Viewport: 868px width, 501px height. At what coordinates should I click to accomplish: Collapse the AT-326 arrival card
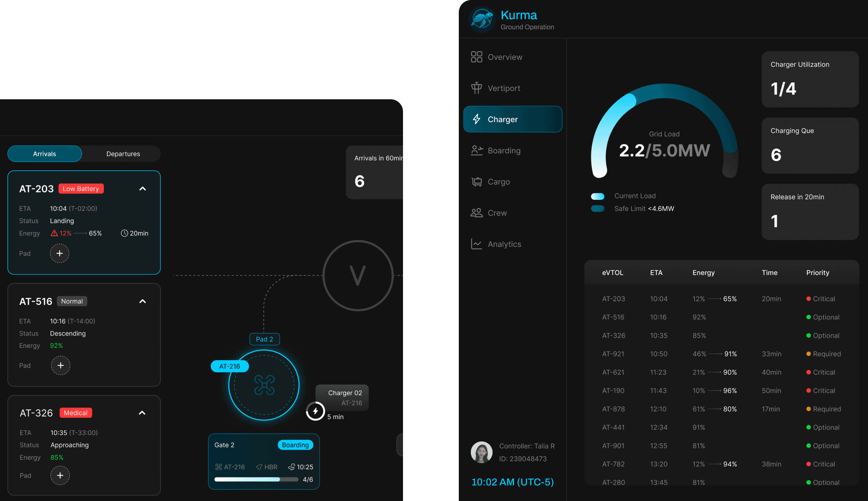coord(142,413)
